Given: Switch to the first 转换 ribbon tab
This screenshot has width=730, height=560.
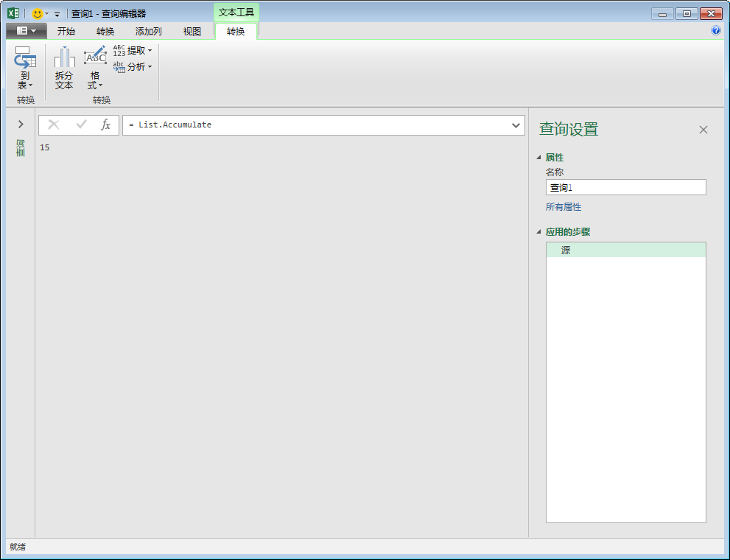Looking at the screenshot, I should (105, 31).
